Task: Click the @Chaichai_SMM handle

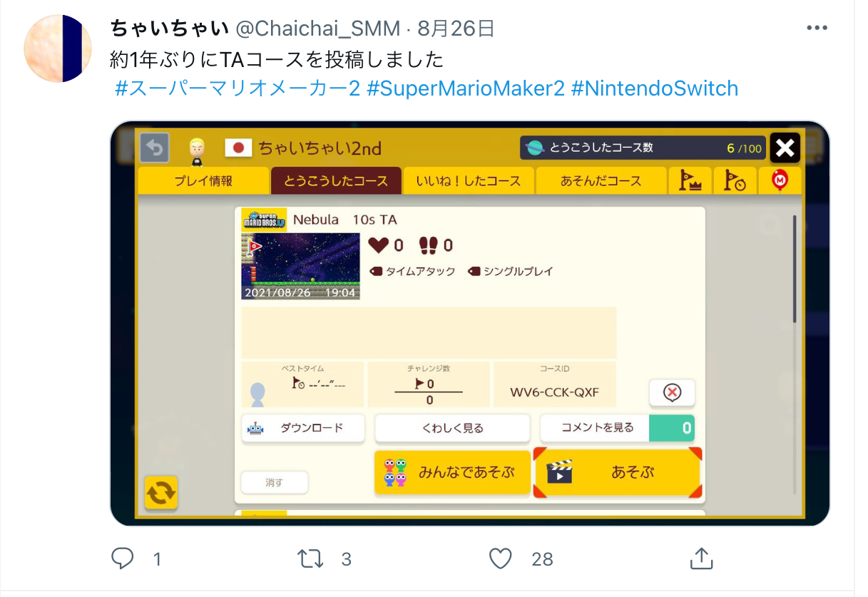Action: [x=317, y=29]
